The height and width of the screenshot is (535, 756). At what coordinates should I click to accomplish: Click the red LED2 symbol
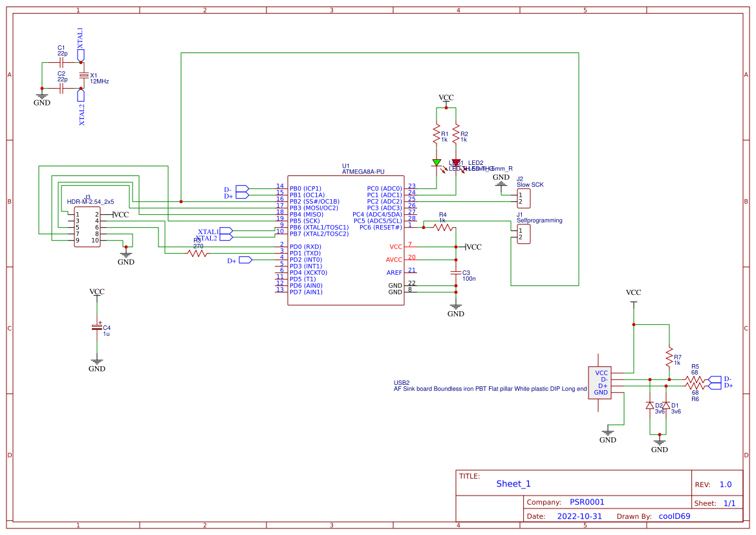tap(457, 161)
